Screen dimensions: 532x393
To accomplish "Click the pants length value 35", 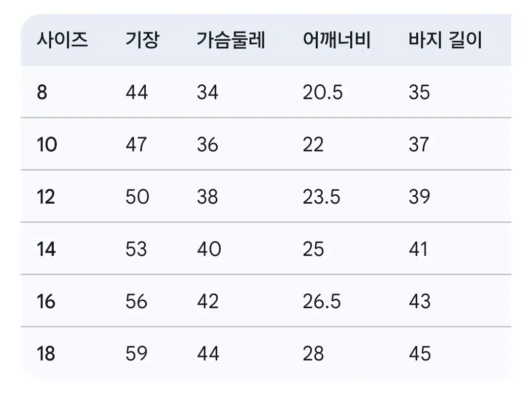I will [419, 92].
